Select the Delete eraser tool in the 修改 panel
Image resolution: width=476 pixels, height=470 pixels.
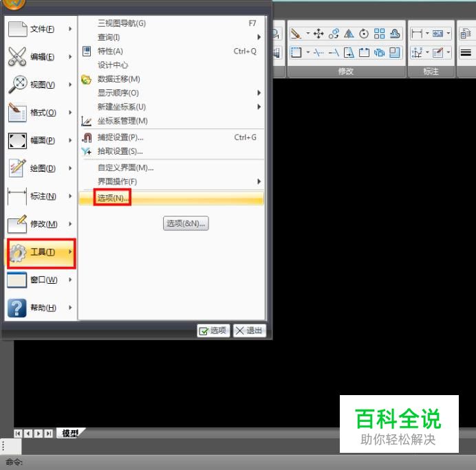(296, 34)
